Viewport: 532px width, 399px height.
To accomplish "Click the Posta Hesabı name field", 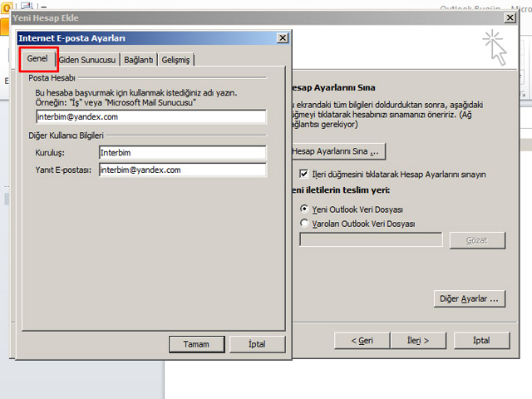I will (150, 116).
